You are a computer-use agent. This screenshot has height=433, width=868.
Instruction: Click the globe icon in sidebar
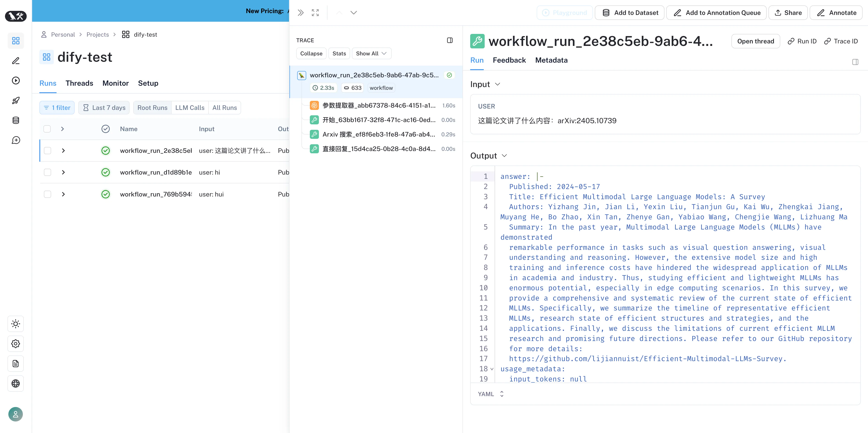point(16,383)
